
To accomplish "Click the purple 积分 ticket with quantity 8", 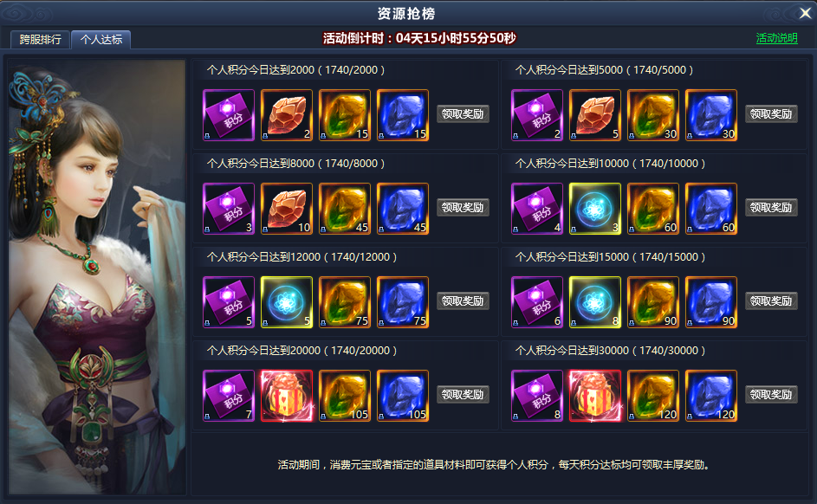I will (x=537, y=396).
